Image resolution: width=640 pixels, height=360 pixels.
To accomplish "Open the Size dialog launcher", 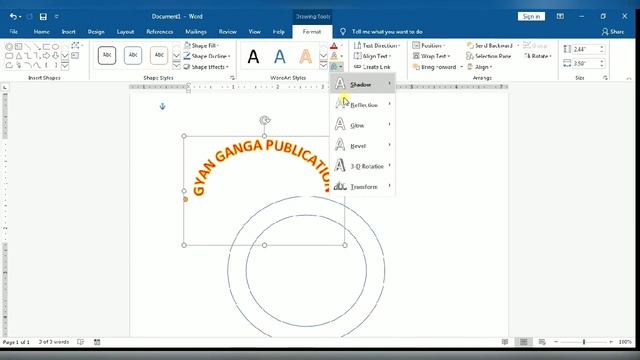I will (x=605, y=78).
